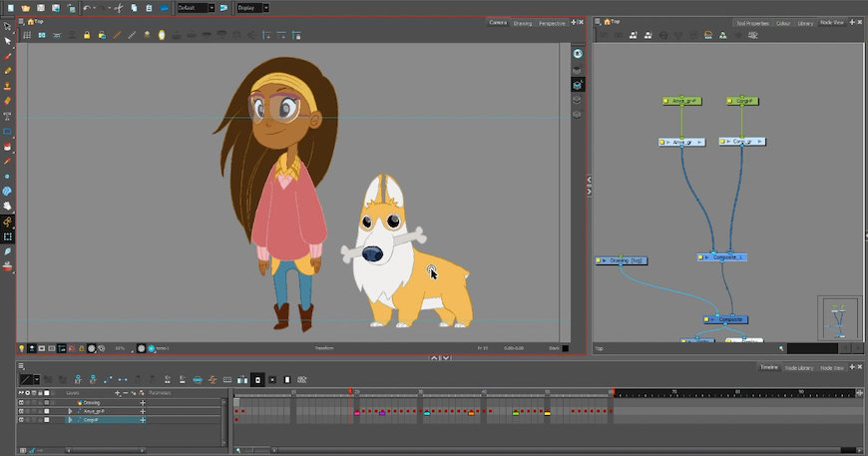Viewport: 868px width, 456px height.
Task: Open the Node View panel hamburger menu
Action: tap(598, 22)
